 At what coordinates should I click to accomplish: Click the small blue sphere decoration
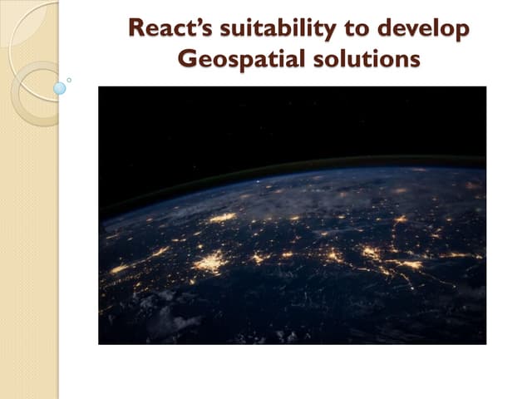[59, 87]
